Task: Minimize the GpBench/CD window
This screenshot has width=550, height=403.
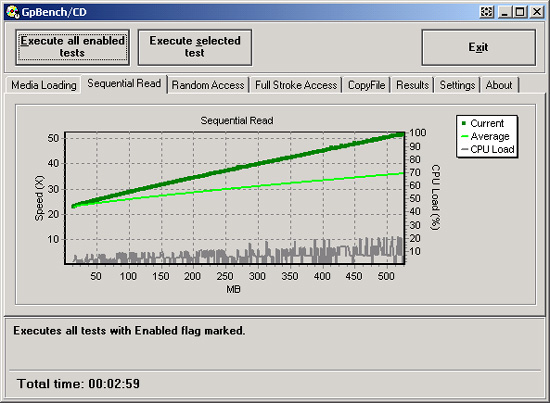Action: click(x=505, y=12)
